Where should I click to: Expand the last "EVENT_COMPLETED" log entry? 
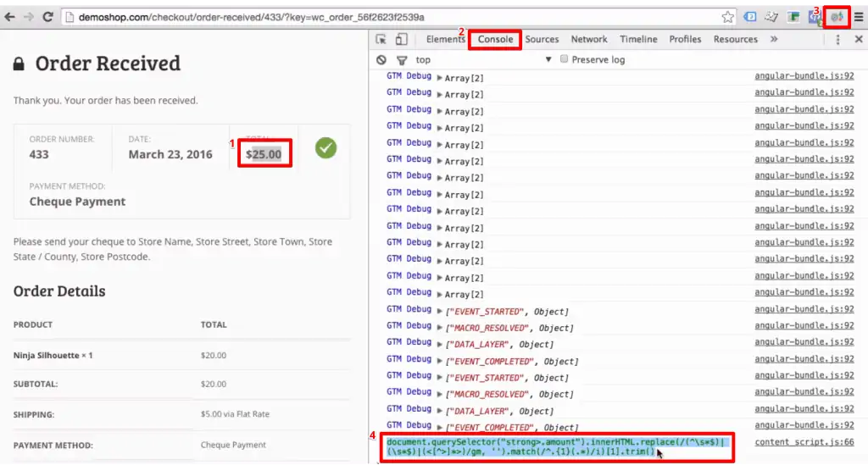[x=440, y=428]
